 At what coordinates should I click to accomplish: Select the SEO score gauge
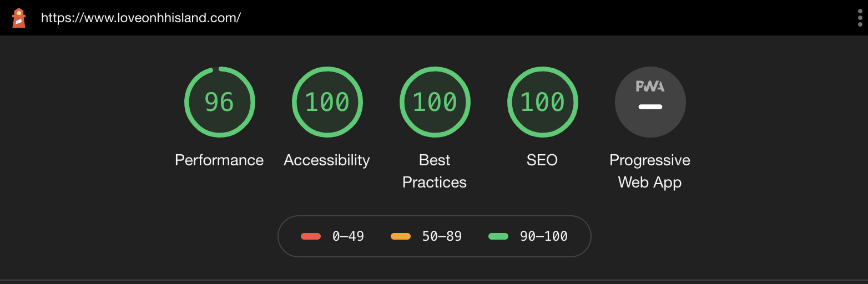pyautogui.click(x=543, y=102)
